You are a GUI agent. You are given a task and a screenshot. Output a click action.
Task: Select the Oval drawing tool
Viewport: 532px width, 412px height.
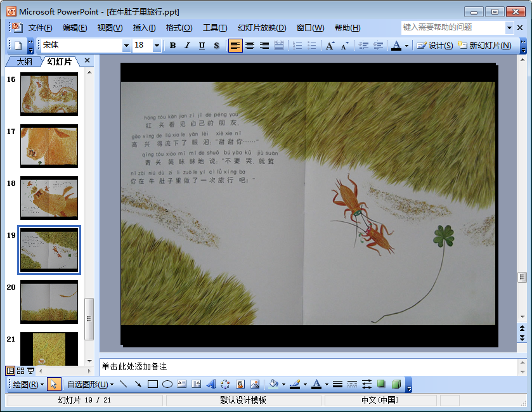point(167,384)
